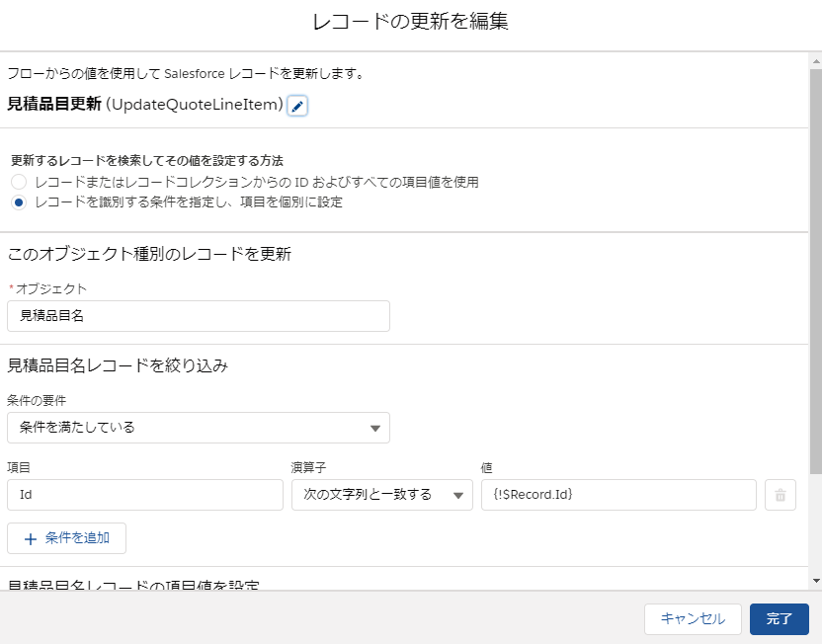The height and width of the screenshot is (644, 822).
Task: Click the trash icon to delete the Id condition
Action: pyautogui.click(x=781, y=495)
